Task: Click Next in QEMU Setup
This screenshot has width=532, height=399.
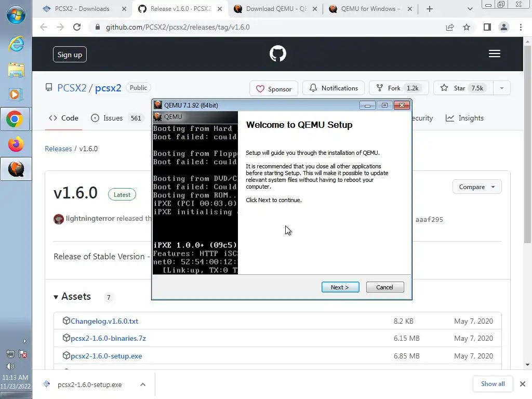Action: coord(340,287)
